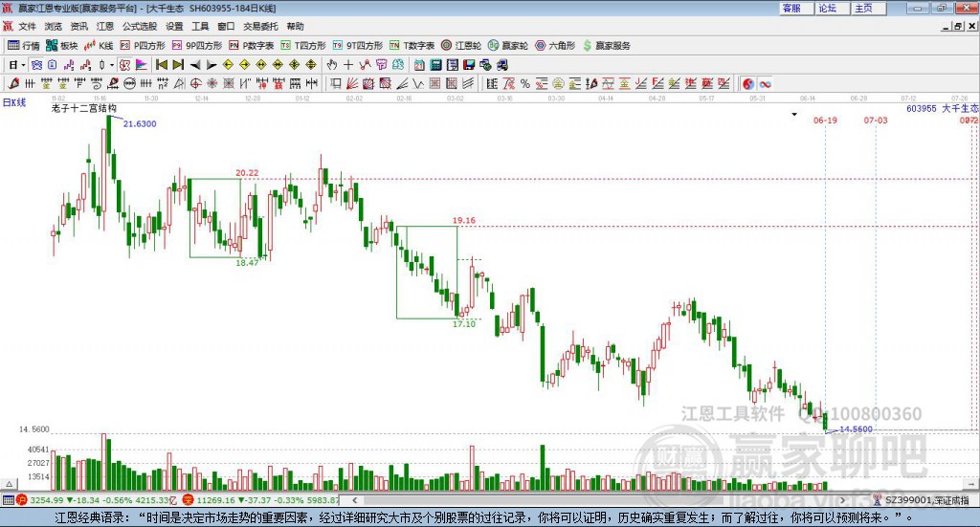The height and width of the screenshot is (527, 980).
Task: Select the hand pan tool
Action: click(331, 65)
